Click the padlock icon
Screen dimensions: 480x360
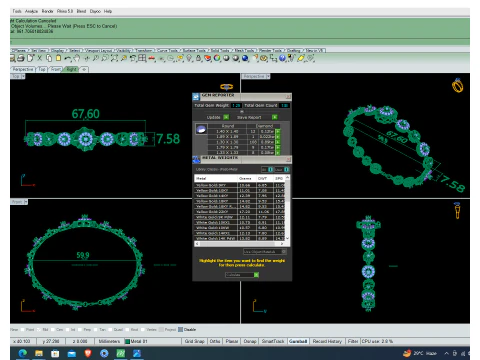(x=198, y=58)
